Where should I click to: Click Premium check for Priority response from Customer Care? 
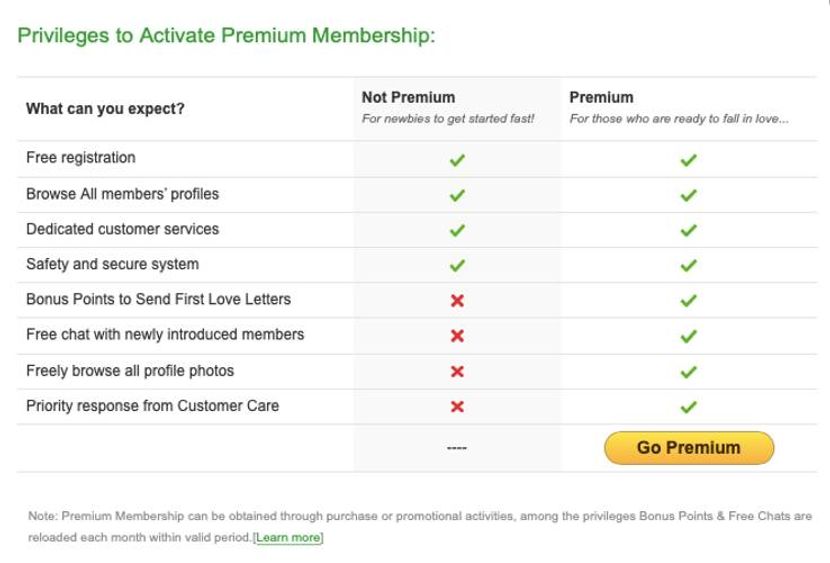point(689,407)
